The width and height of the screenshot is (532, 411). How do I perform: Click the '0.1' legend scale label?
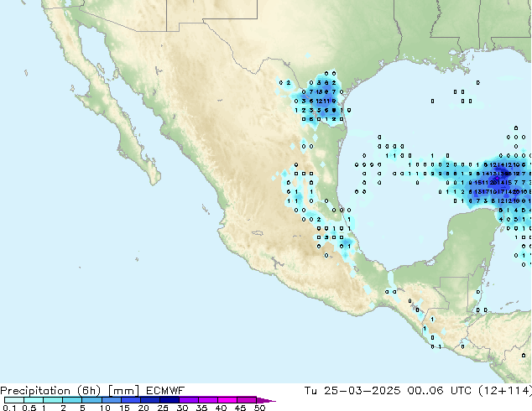click(x=9, y=408)
